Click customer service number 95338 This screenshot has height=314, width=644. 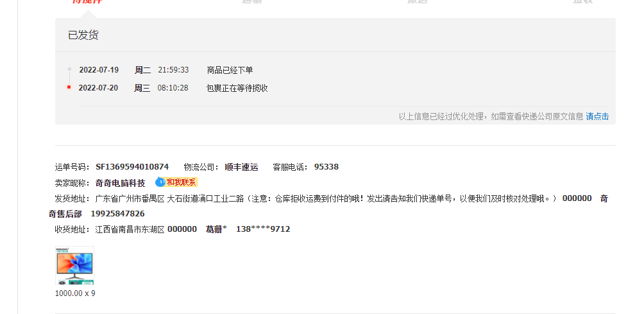click(x=326, y=167)
